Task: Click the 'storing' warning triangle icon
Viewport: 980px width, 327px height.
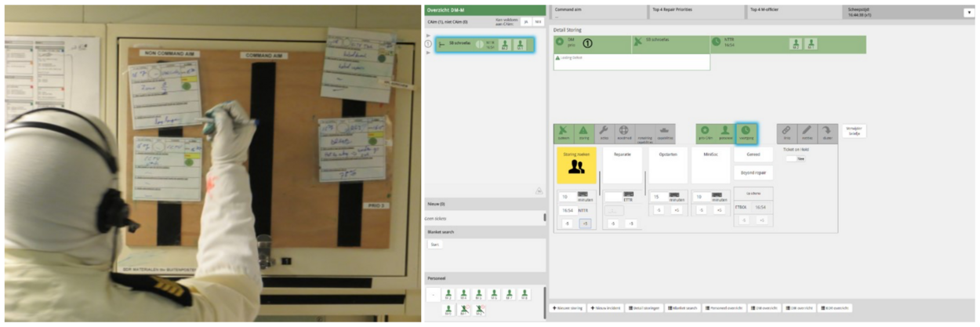Action: pyautogui.click(x=583, y=133)
